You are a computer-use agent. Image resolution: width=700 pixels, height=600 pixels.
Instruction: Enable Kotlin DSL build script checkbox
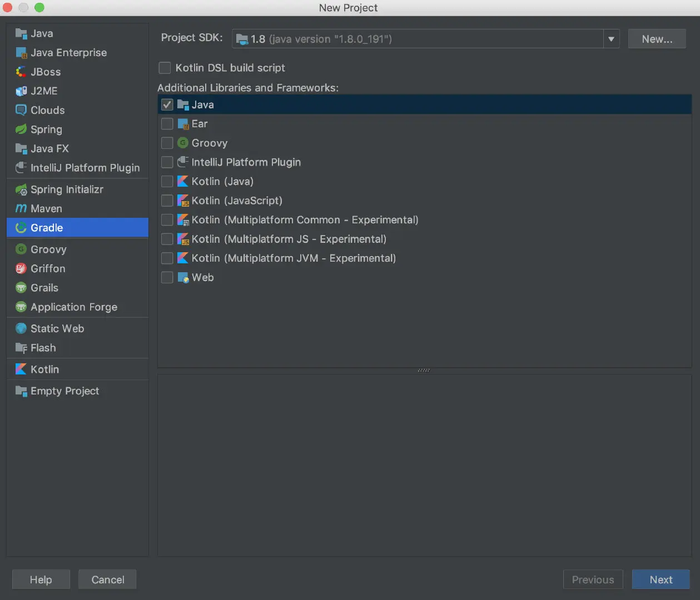coord(165,68)
